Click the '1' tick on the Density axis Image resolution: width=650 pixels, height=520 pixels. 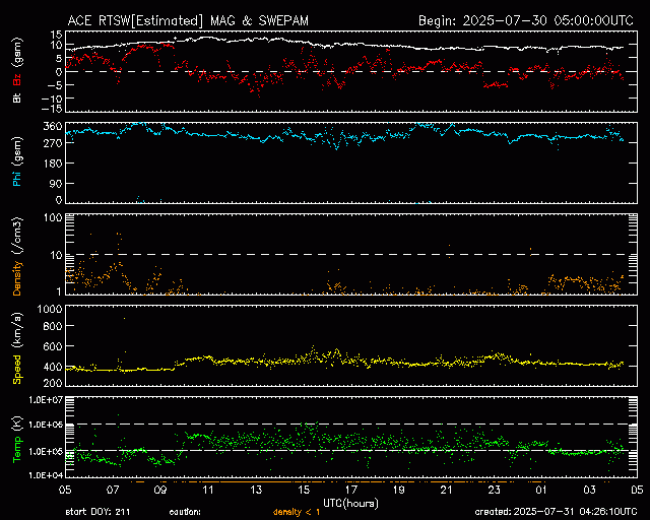59,291
